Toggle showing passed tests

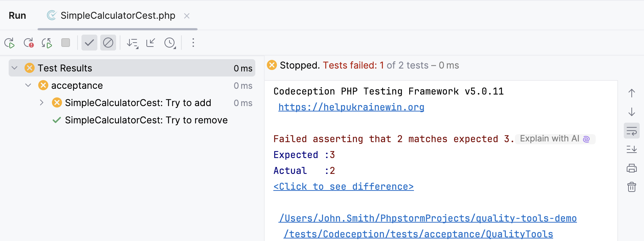pos(89,43)
